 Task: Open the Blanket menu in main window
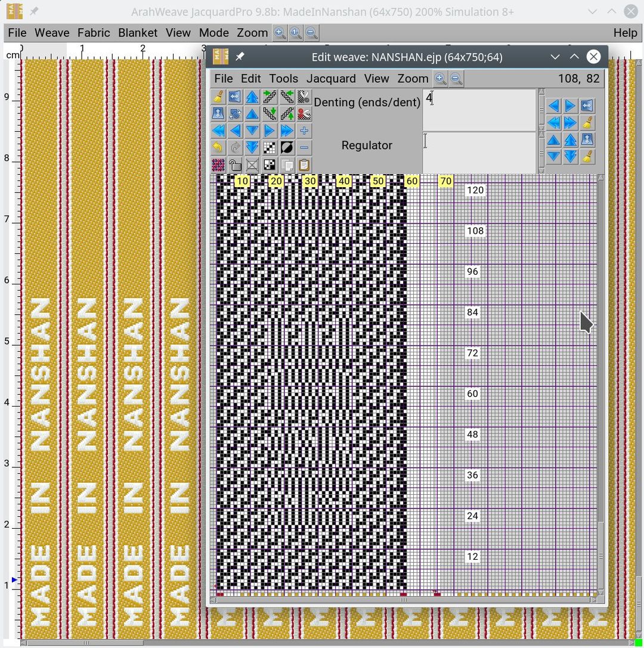[138, 33]
